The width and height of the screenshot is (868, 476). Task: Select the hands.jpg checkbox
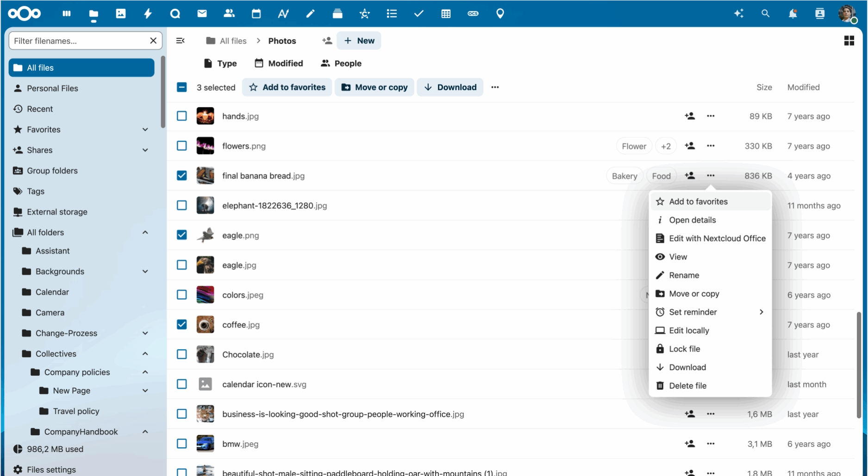pos(182,116)
